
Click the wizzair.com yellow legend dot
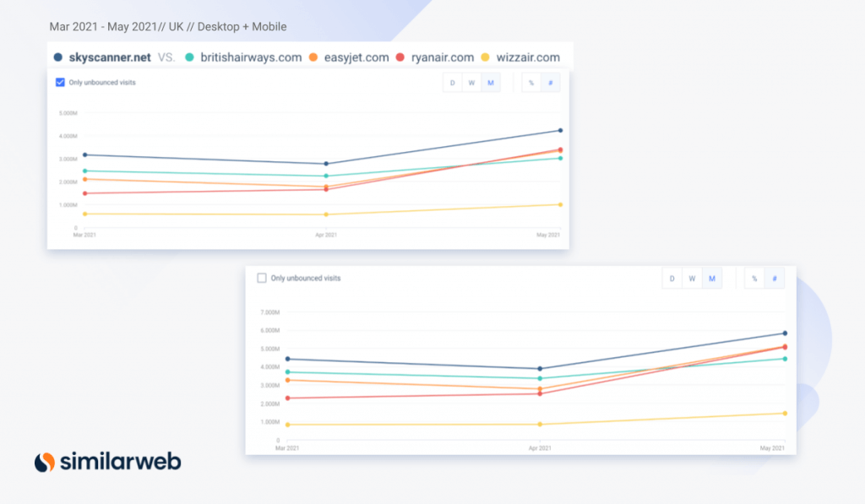pos(486,57)
